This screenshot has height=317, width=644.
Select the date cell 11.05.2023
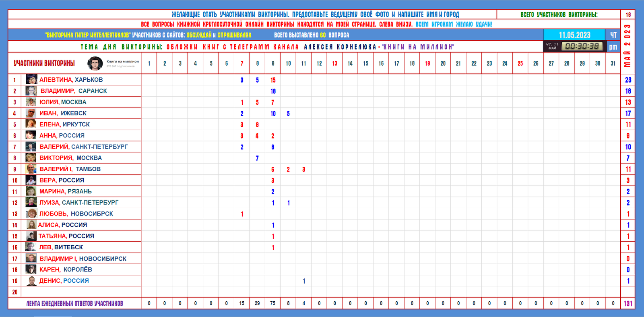pyautogui.click(x=574, y=35)
